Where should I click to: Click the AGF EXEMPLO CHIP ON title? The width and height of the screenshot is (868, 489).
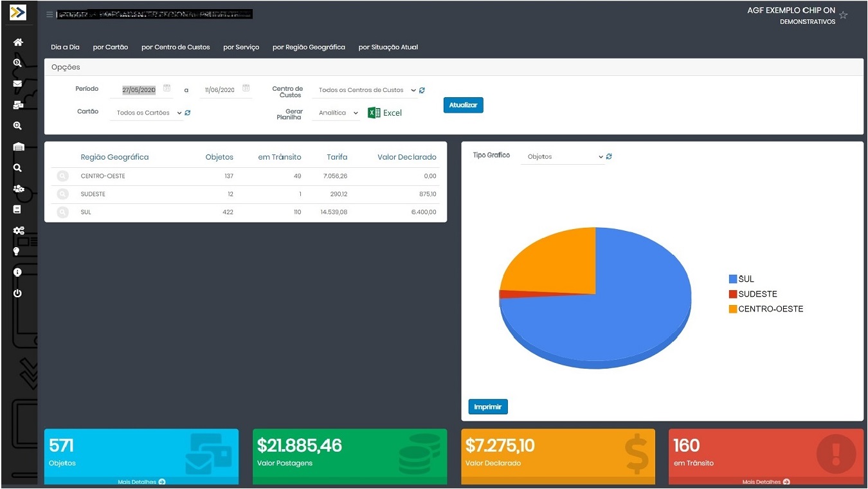click(791, 11)
